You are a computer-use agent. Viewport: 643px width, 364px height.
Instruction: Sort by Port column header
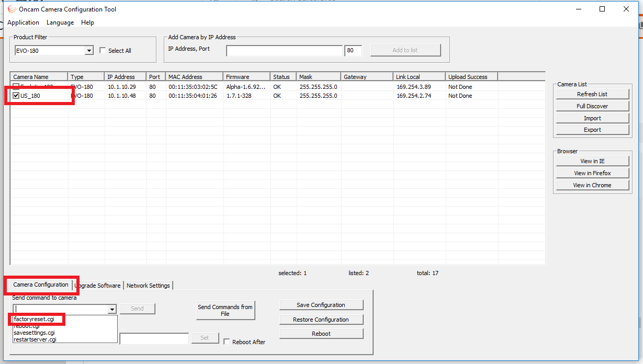(156, 77)
